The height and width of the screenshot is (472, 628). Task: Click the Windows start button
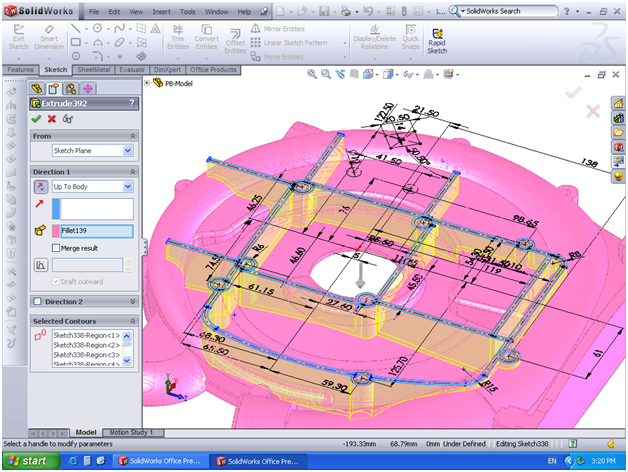click(31, 461)
